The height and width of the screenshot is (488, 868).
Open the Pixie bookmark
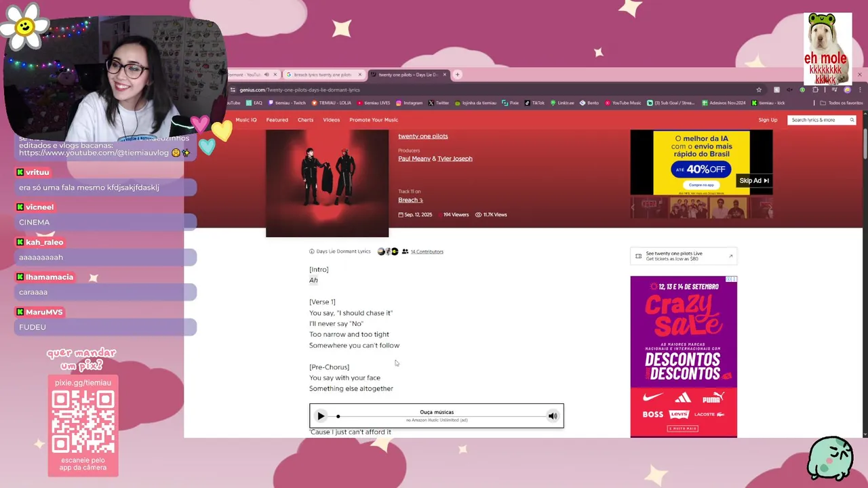click(511, 103)
